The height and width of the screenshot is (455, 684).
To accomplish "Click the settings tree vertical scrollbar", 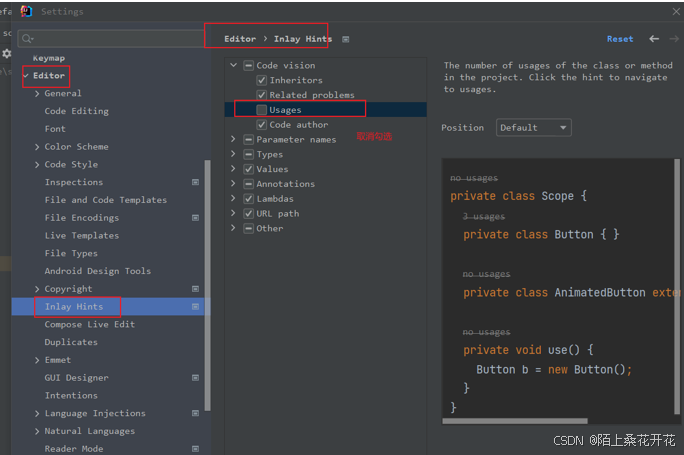I will [208, 286].
